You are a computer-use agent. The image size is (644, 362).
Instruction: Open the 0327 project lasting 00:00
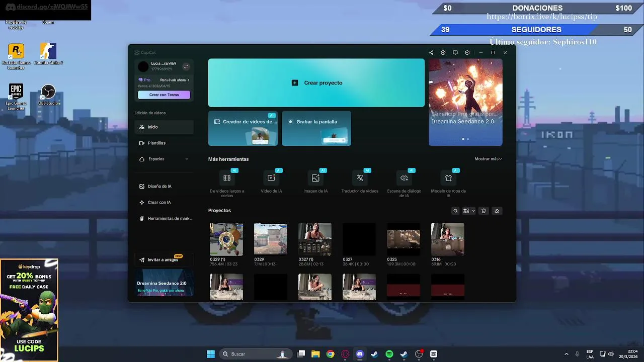click(359, 239)
